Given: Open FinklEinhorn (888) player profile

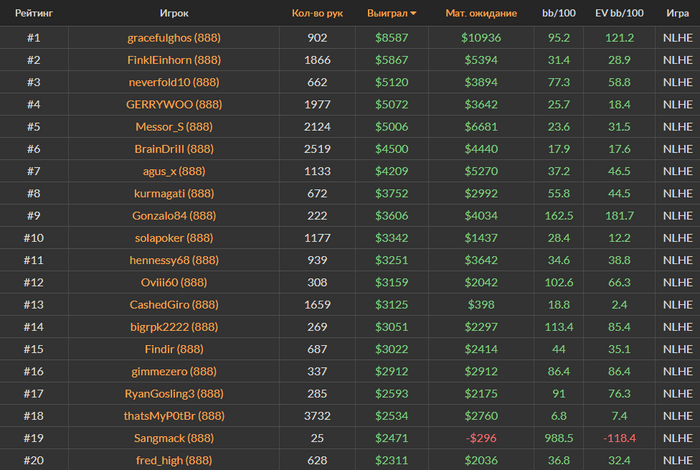Looking at the screenshot, I should [x=174, y=60].
